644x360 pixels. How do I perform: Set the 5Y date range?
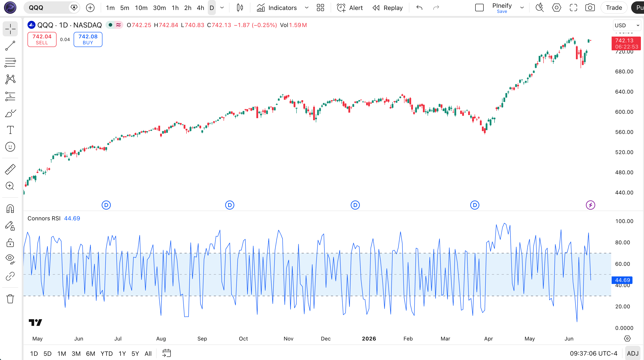pos(135,354)
